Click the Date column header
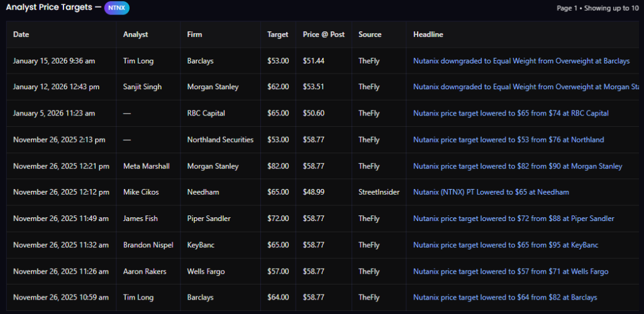Image resolution: width=644 pixels, height=314 pixels. tap(21, 35)
